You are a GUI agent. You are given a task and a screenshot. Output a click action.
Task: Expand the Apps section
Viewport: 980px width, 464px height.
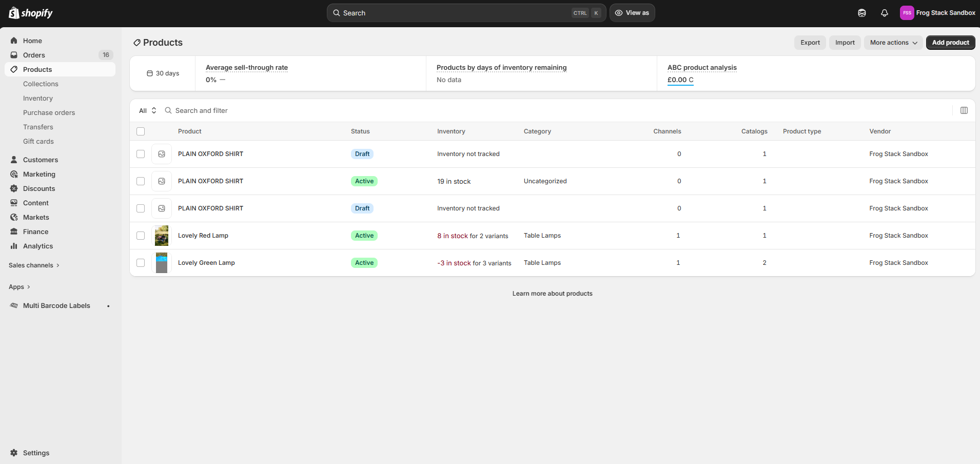point(19,287)
